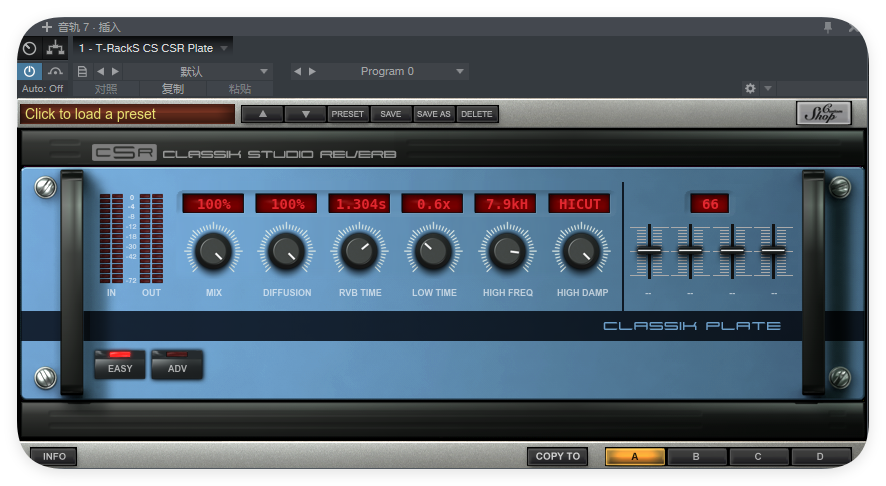Image resolution: width=886 pixels, height=486 pixels.
Task: Open the preset file page icon
Action: [82, 71]
